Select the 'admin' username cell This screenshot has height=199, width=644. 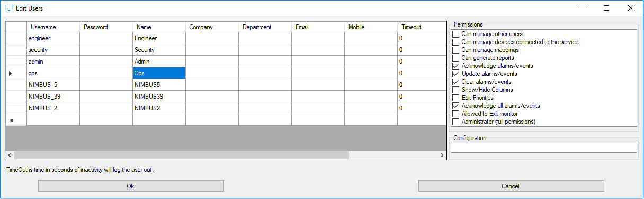click(x=53, y=62)
